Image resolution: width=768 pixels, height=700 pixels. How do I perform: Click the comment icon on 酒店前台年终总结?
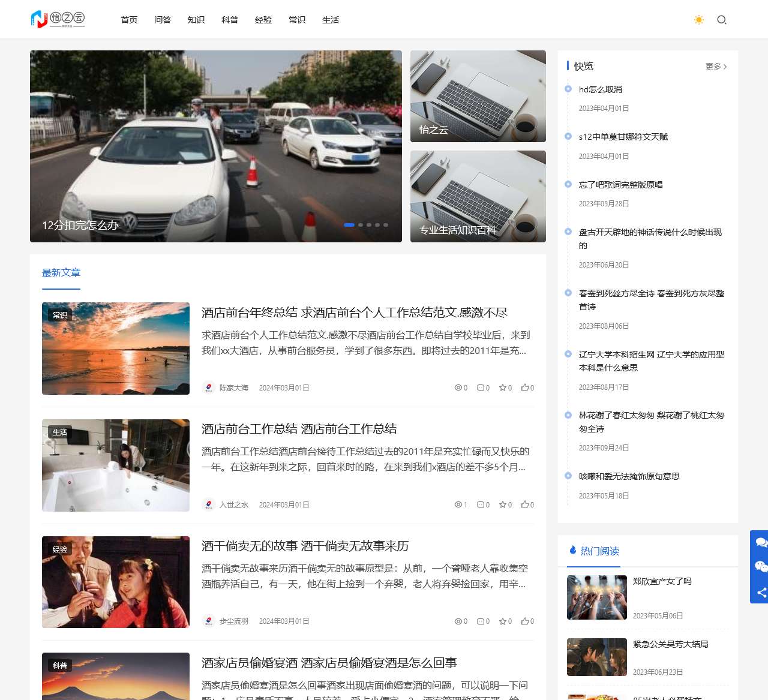pos(481,388)
